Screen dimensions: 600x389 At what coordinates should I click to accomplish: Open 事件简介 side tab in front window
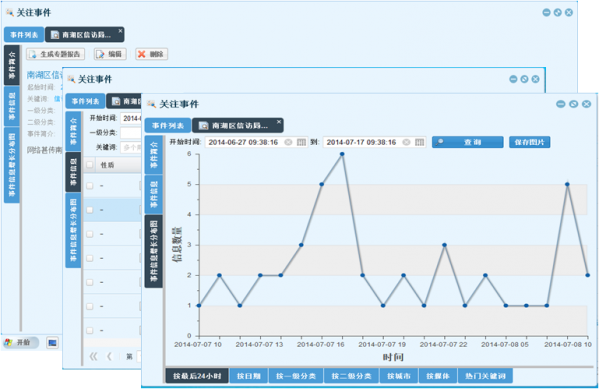[154, 155]
